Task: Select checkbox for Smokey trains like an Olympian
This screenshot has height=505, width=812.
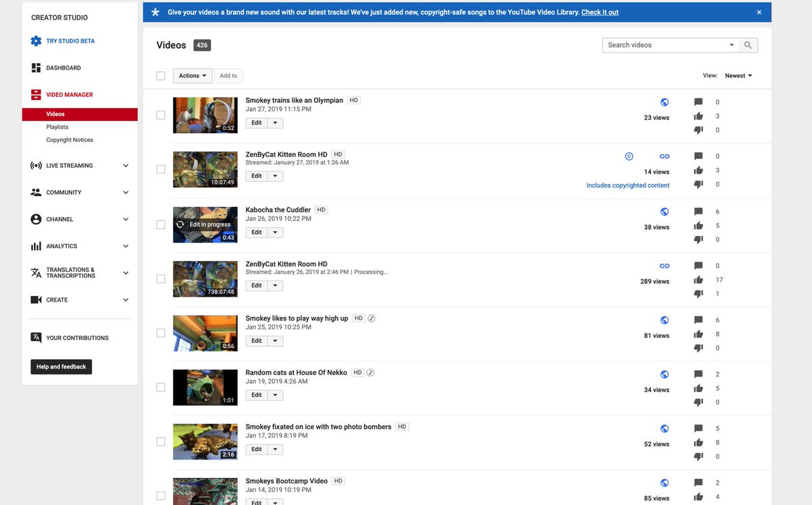Action: [x=160, y=115]
